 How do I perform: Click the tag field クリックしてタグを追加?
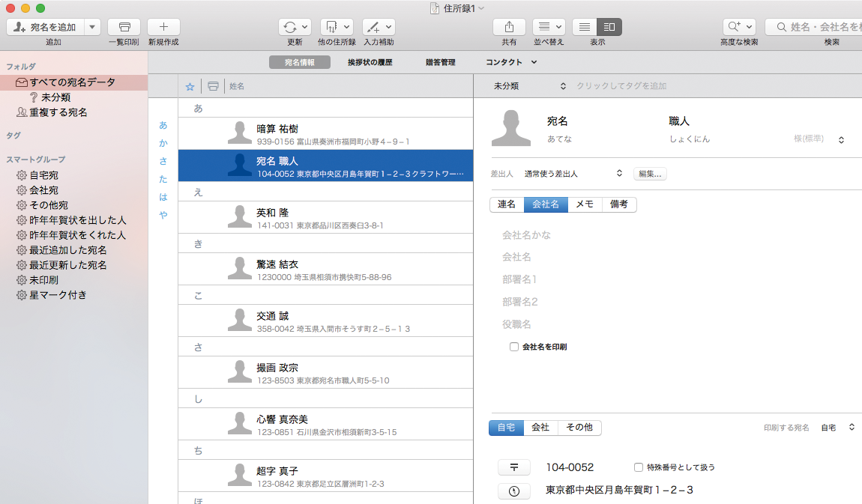(621, 86)
